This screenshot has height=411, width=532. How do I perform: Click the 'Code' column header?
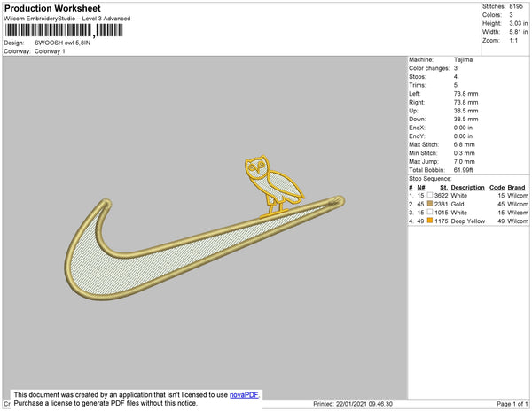click(x=497, y=188)
